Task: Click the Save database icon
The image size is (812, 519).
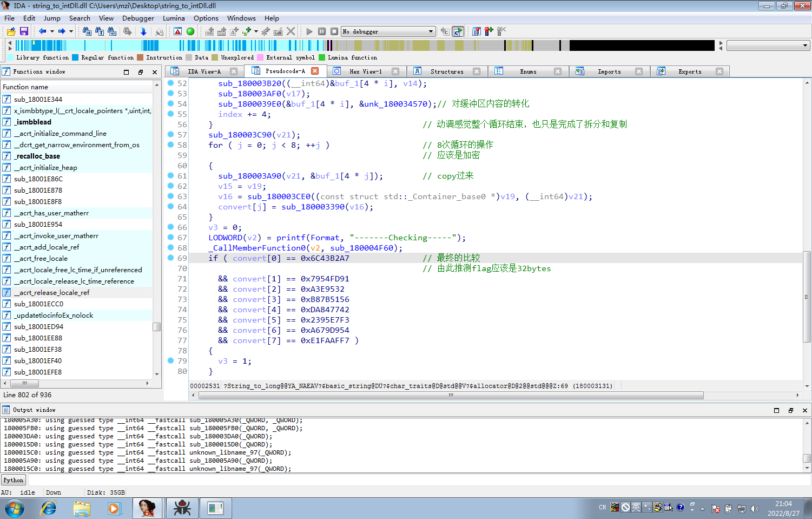Action: tap(24, 31)
